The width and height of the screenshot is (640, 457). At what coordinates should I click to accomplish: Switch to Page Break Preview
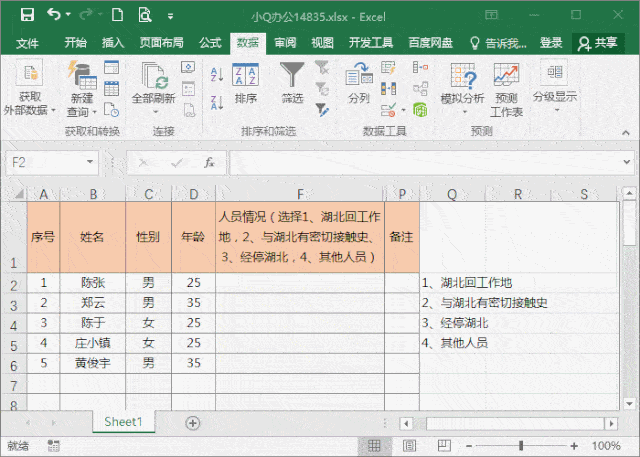(444, 446)
